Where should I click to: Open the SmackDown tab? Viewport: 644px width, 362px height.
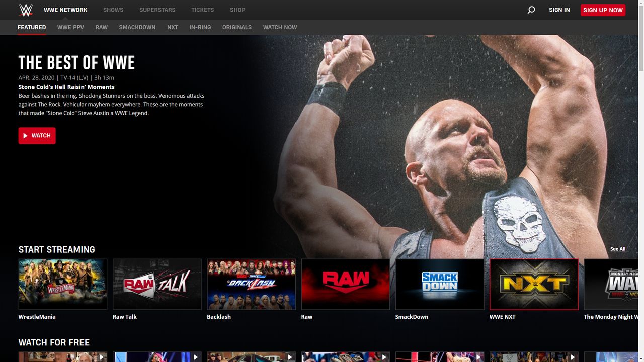(x=137, y=27)
